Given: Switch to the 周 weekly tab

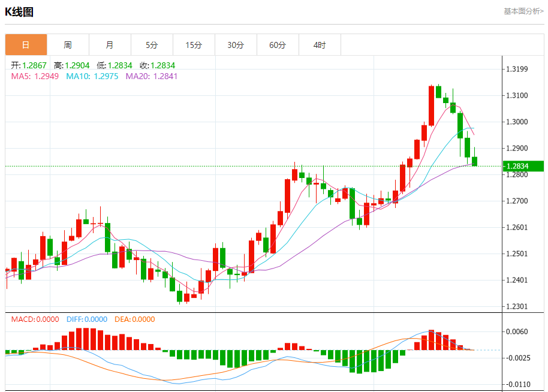Looking at the screenshot, I should (x=68, y=45).
